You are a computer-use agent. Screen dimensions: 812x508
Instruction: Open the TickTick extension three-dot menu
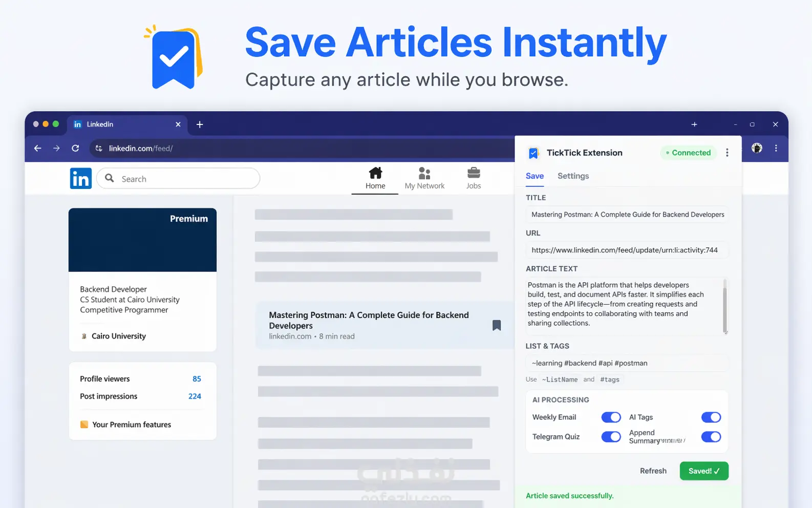[727, 153]
